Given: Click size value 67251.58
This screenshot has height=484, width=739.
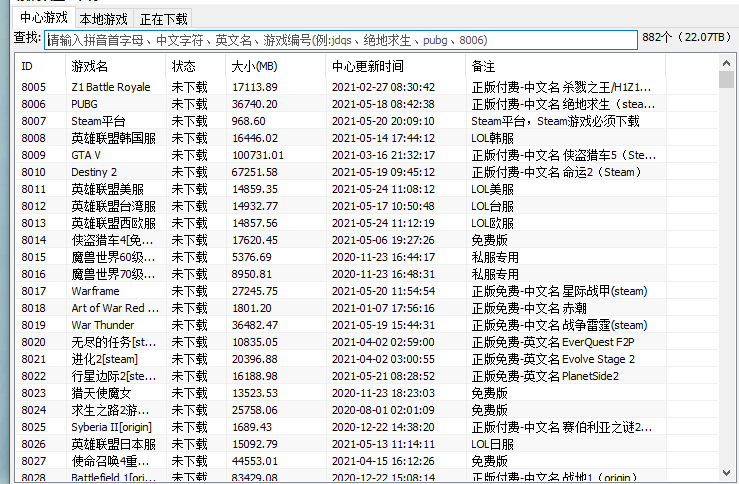Looking at the screenshot, I should click(255, 172).
